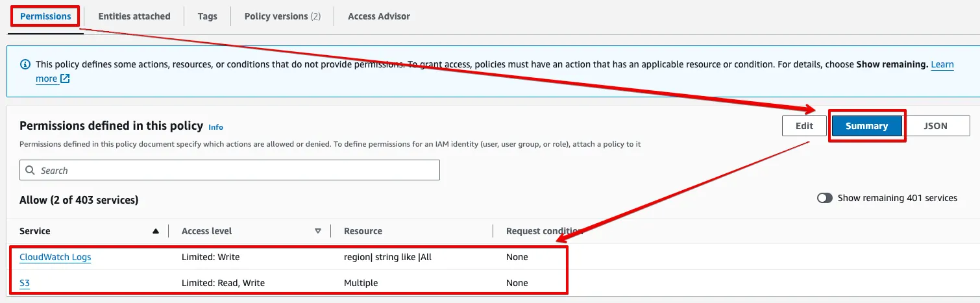Image resolution: width=980 pixels, height=303 pixels.
Task: Open the Access Advisor tab
Action: coord(379,16)
